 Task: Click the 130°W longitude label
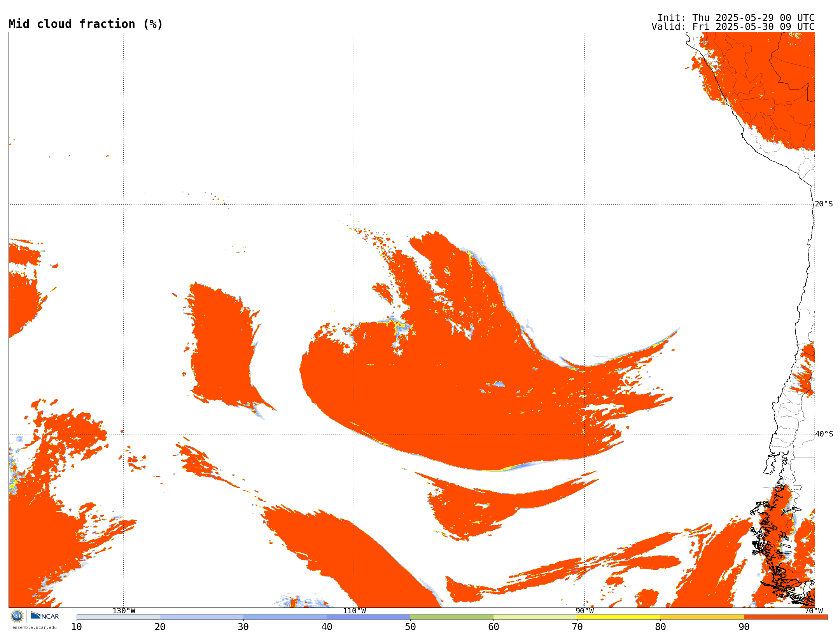point(124,611)
